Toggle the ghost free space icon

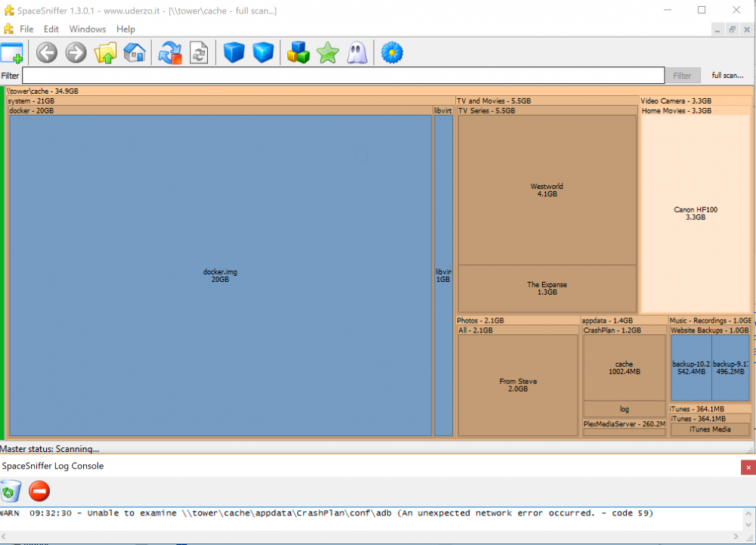(358, 52)
